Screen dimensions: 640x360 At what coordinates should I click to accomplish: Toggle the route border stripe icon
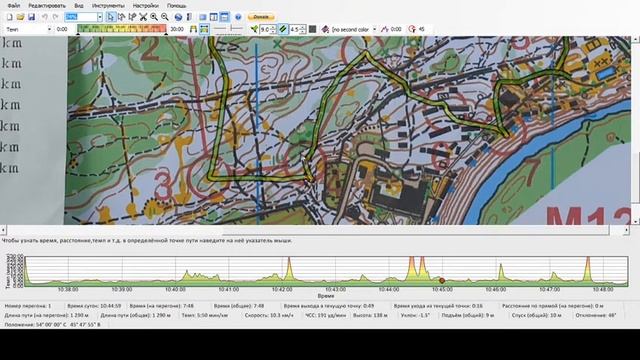[283, 29]
